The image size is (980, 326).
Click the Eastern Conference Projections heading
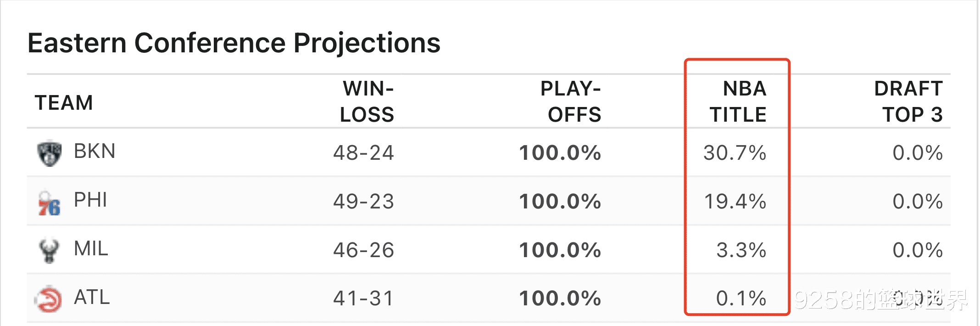[234, 43]
